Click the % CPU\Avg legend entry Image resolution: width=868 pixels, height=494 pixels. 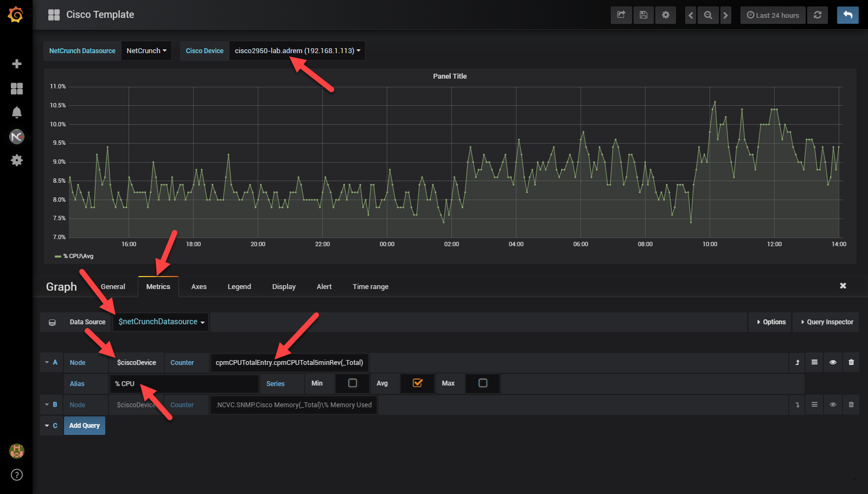(79, 256)
